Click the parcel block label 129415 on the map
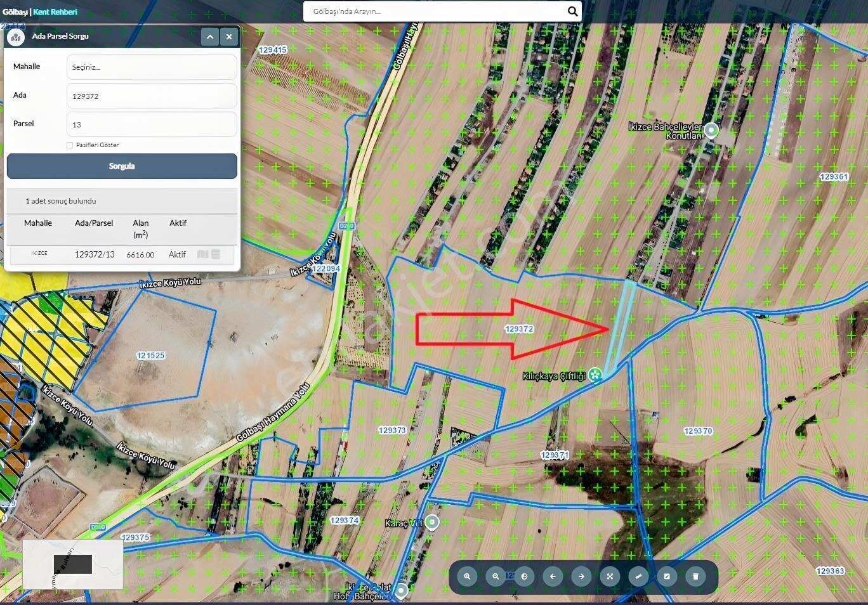The image size is (868, 605). tap(273, 49)
